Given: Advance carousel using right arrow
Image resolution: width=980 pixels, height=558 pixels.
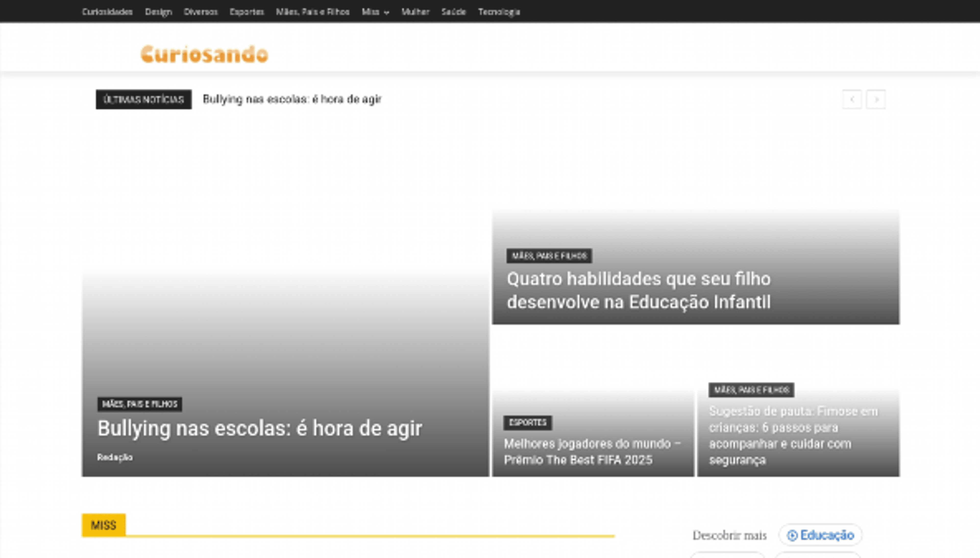Looking at the screenshot, I should (x=877, y=99).
